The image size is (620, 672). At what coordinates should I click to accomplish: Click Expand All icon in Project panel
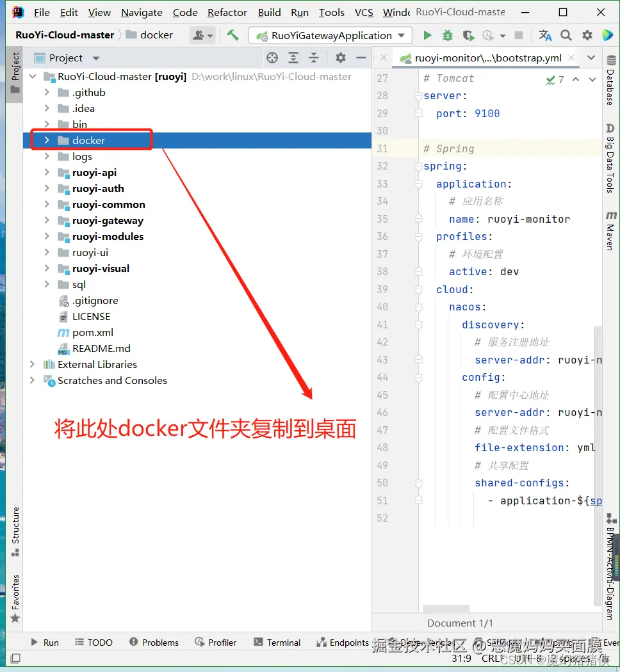[293, 58]
